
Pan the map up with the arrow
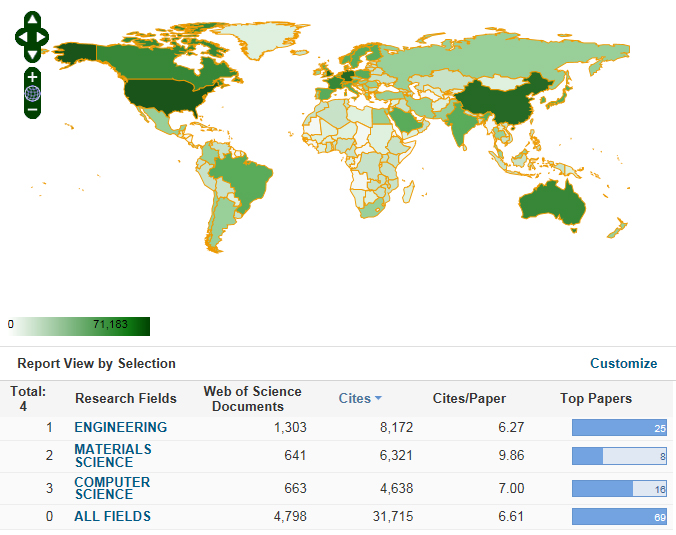(32, 20)
